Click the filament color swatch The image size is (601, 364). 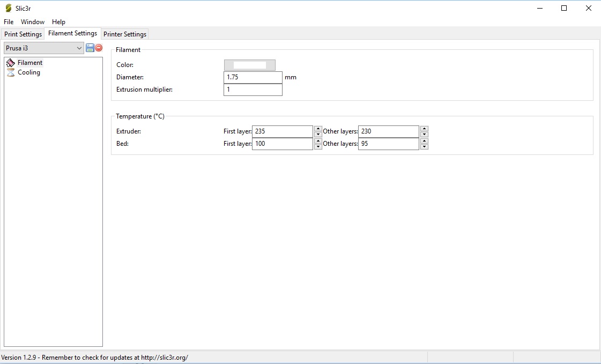249,65
